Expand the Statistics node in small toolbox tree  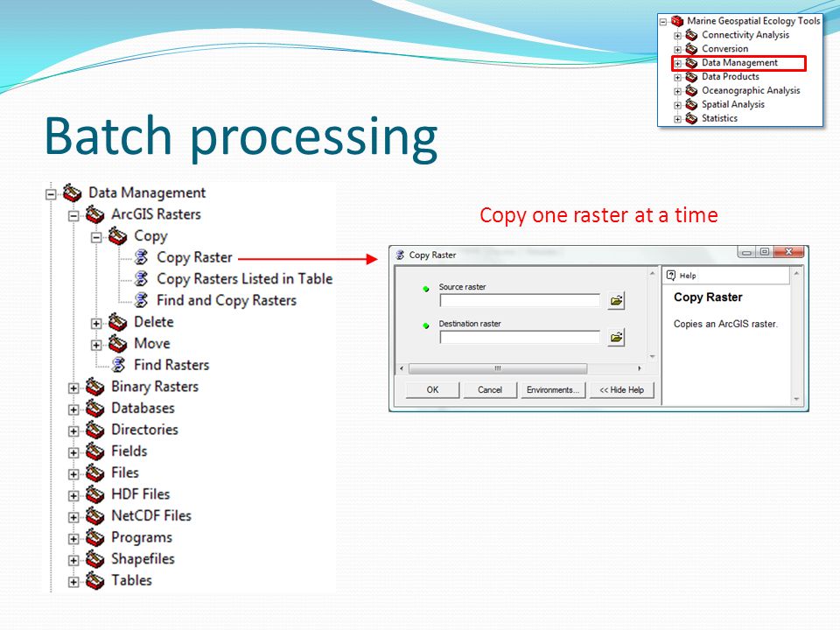tap(677, 119)
